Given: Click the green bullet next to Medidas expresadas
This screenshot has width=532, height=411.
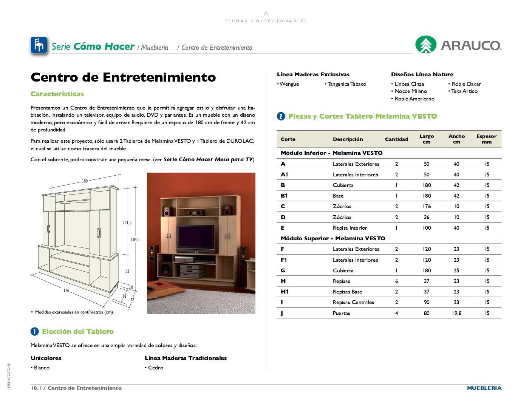Looking at the screenshot, I should tap(32, 312).
